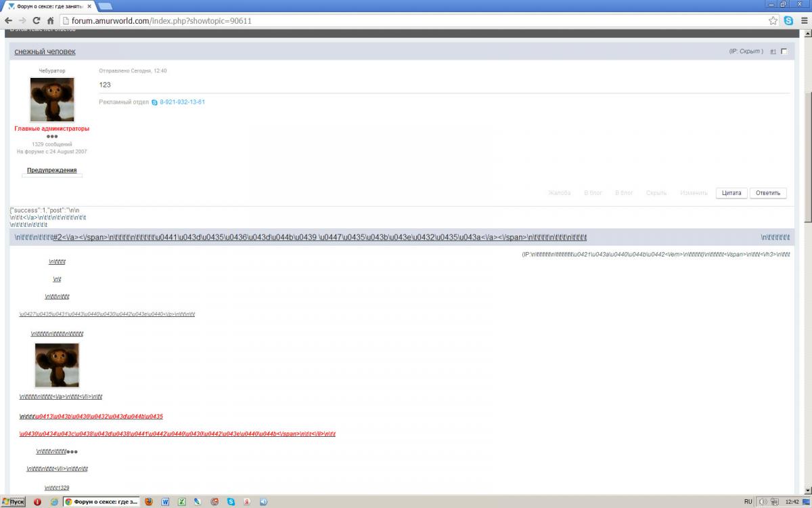Reload the current forum page
This screenshot has width=812, height=508.
click(x=37, y=20)
